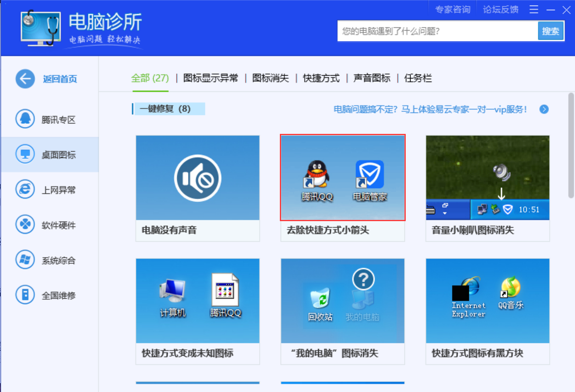Image resolution: width=575 pixels, height=392 pixels.
Task: Click the 快捷方式变成未知图标 caption text
Action: click(188, 353)
